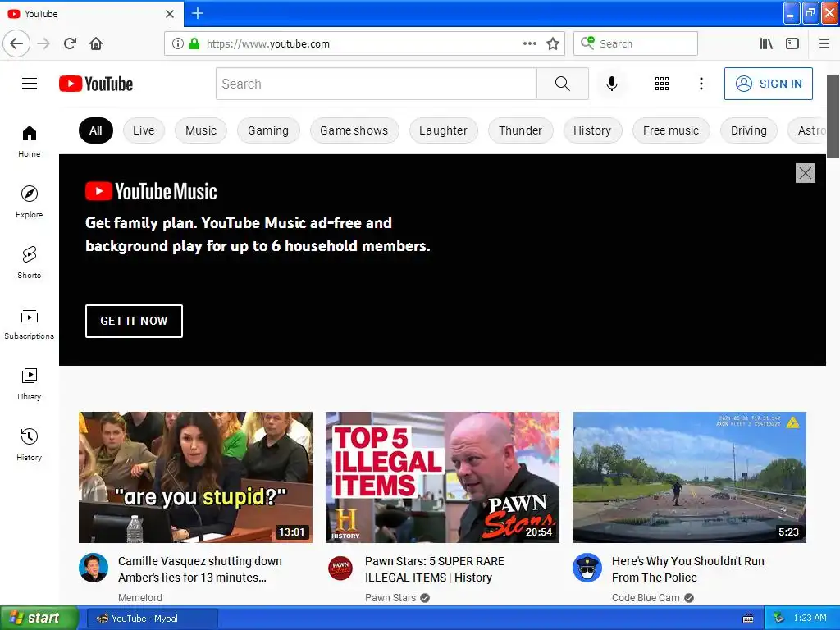Open the browser hamburger menu
This screenshot has height=630, width=840.
tap(824, 43)
